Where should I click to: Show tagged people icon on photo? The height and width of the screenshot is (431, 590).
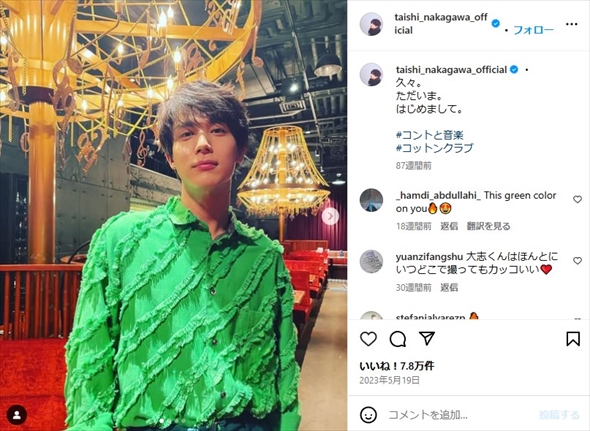coord(17,414)
